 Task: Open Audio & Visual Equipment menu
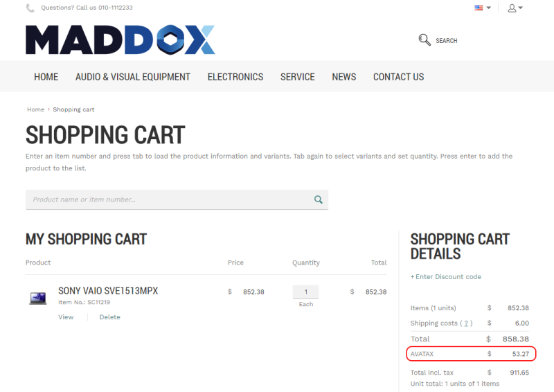(132, 77)
